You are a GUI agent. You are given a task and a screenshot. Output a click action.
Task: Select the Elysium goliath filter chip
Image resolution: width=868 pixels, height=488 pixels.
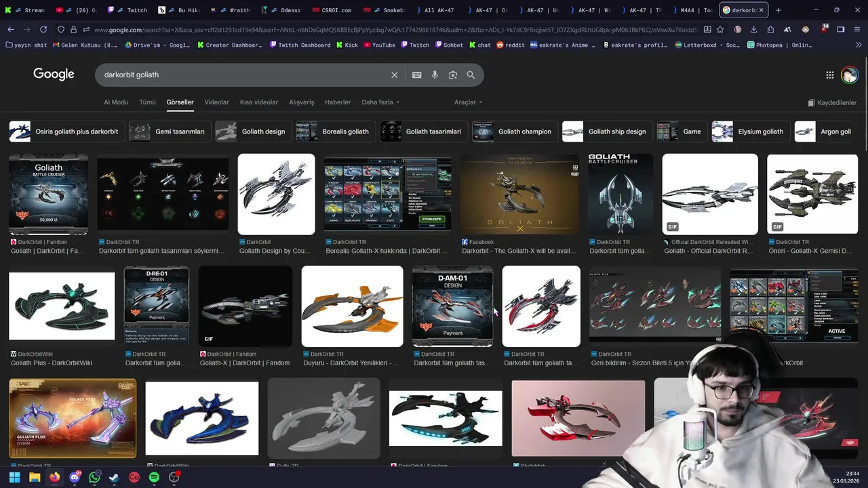point(751,131)
